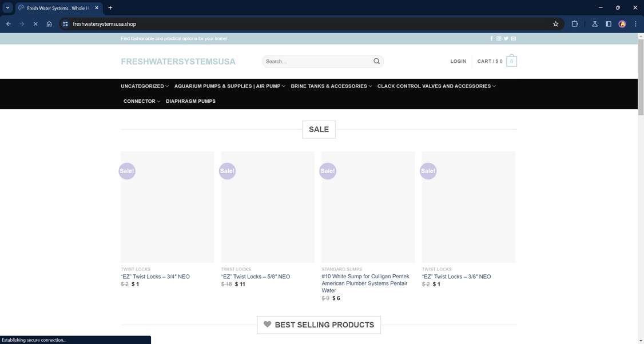Open the browser profile avatar icon

[622, 24]
